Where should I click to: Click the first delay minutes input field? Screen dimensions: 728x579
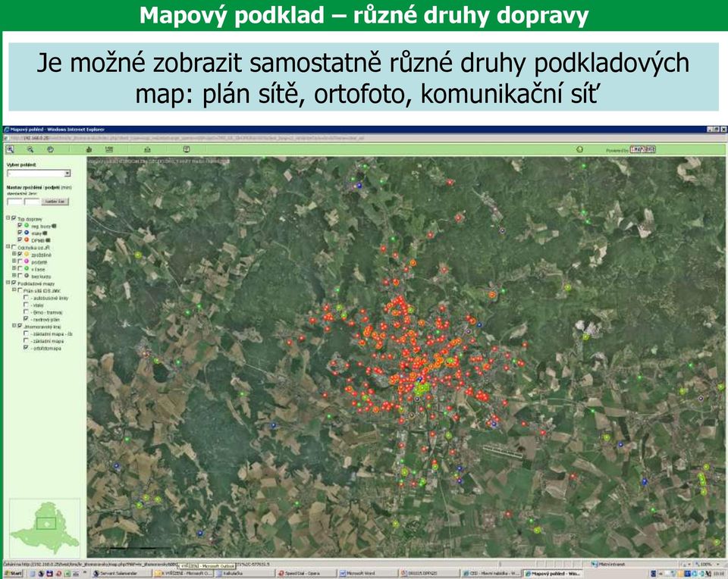tap(14, 202)
